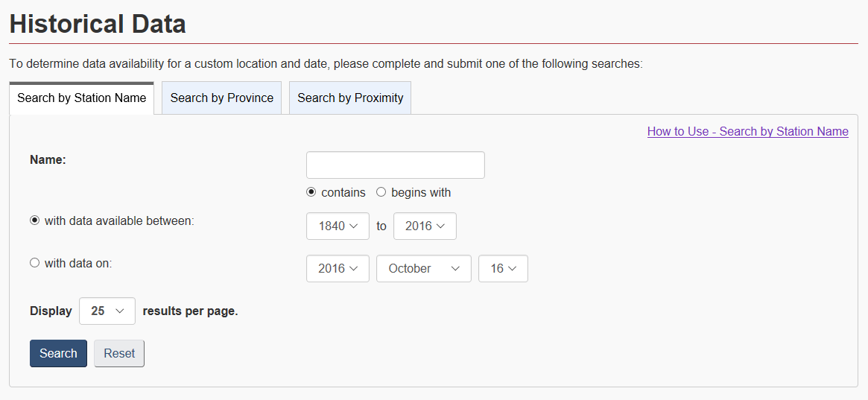Open the How to Use help link
This screenshot has width=868, height=400.
tap(747, 131)
